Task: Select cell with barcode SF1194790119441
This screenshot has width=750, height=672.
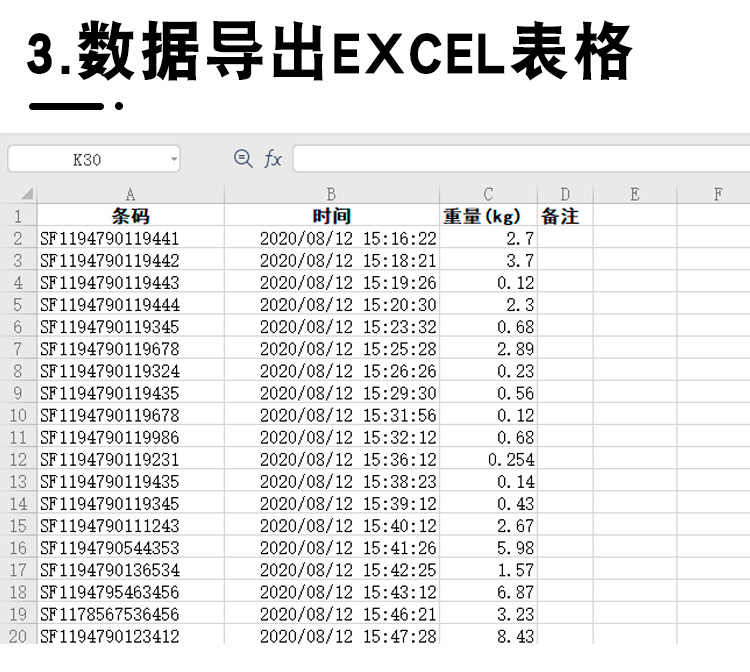Action: [131, 238]
